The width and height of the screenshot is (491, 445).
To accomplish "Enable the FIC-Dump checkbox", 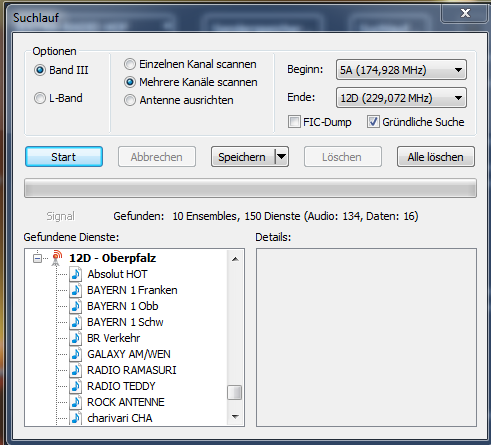I will 294,122.
